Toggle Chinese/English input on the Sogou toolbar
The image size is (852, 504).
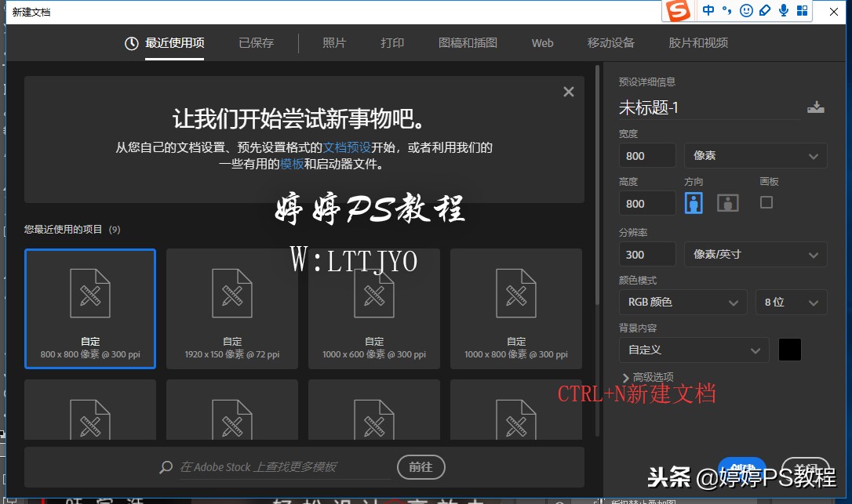(709, 10)
